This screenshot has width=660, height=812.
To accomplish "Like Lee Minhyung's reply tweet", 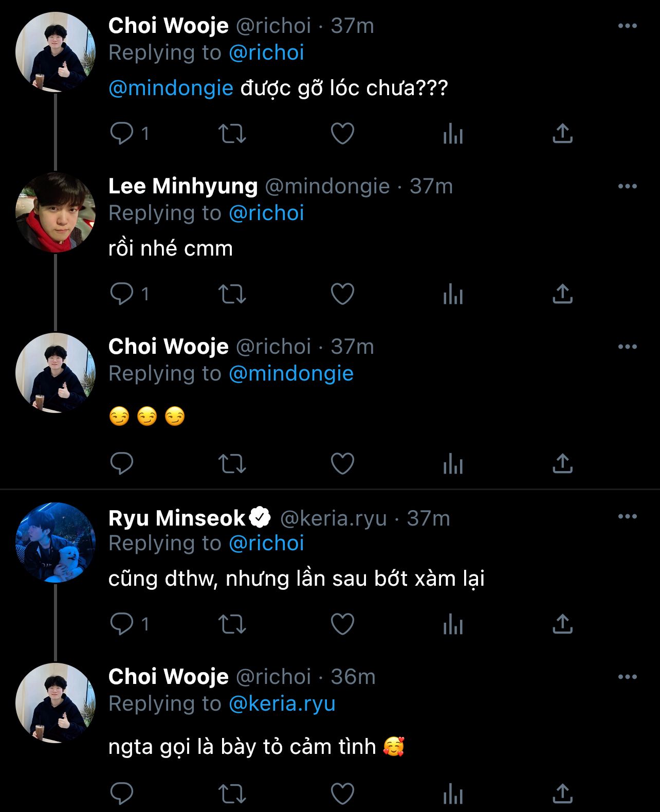I will (342, 294).
